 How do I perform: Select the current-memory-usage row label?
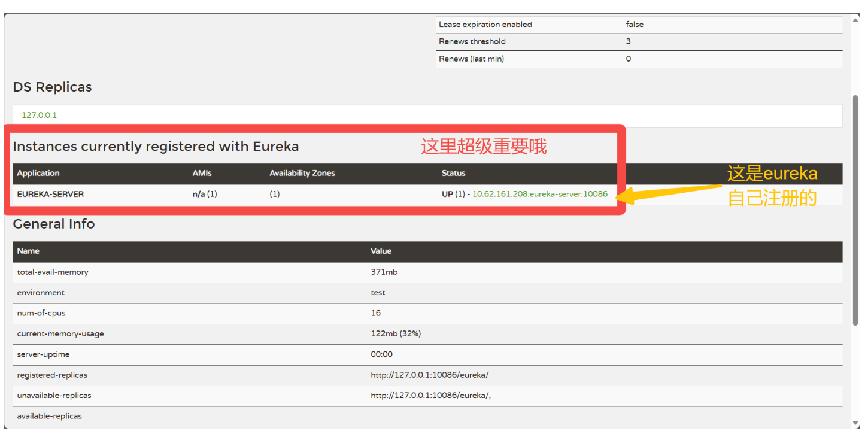pos(60,333)
